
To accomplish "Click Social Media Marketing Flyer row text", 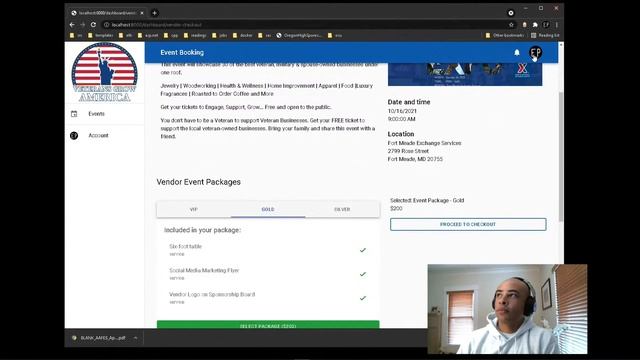I will pos(204,271).
